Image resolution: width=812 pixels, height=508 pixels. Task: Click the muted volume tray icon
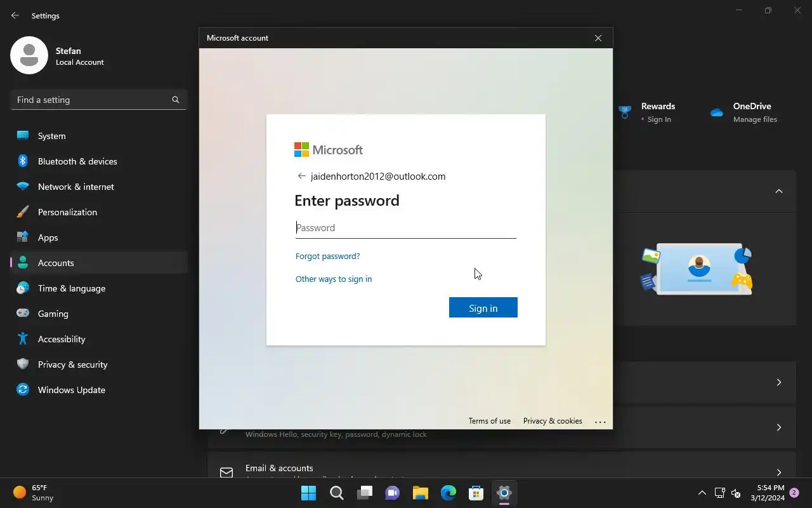coord(736,493)
